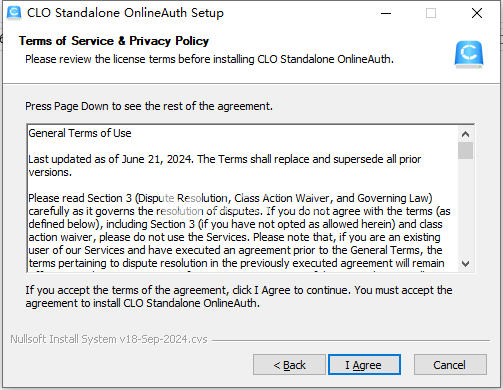Accept the terms with I Agree
This screenshot has height=390, width=503.
click(364, 365)
